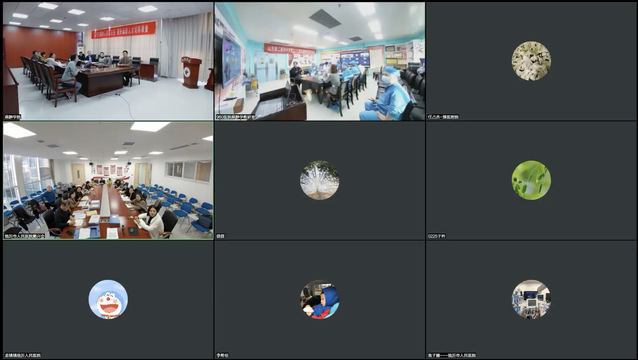Click the medical monitor room avatar

click(531, 299)
